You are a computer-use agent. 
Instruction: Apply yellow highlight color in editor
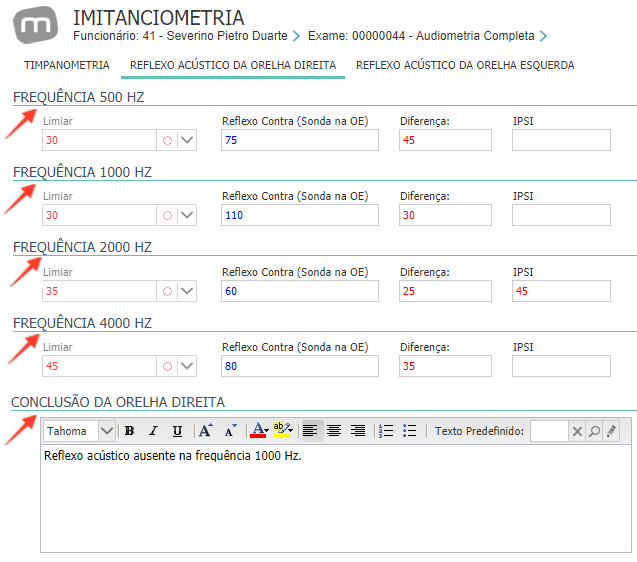click(x=281, y=431)
